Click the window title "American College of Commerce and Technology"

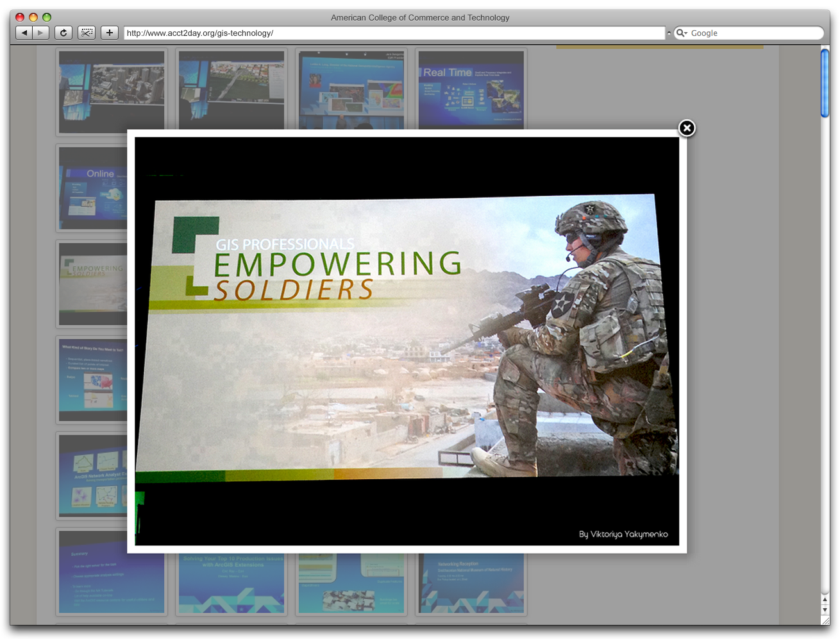coord(420,17)
